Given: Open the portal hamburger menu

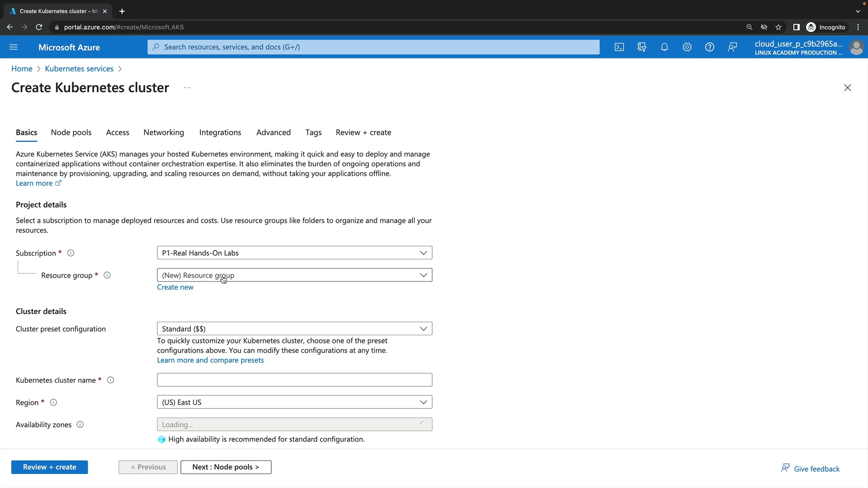Looking at the screenshot, I should tap(14, 47).
